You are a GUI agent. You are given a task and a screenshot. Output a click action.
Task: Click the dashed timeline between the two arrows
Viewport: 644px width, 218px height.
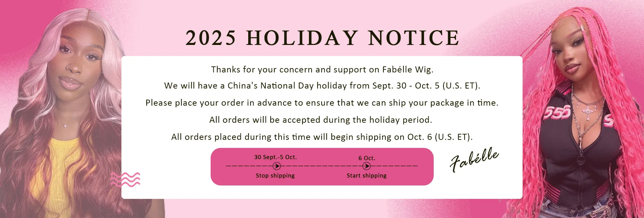[x=322, y=166]
